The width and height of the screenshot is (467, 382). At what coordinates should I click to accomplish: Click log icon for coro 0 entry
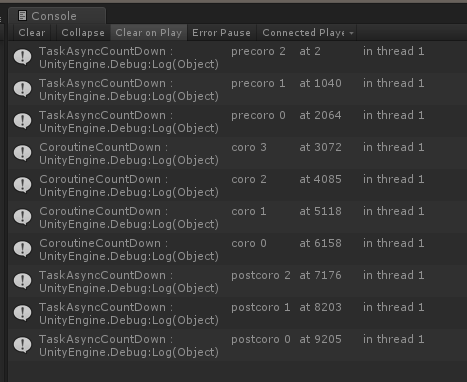(23, 249)
